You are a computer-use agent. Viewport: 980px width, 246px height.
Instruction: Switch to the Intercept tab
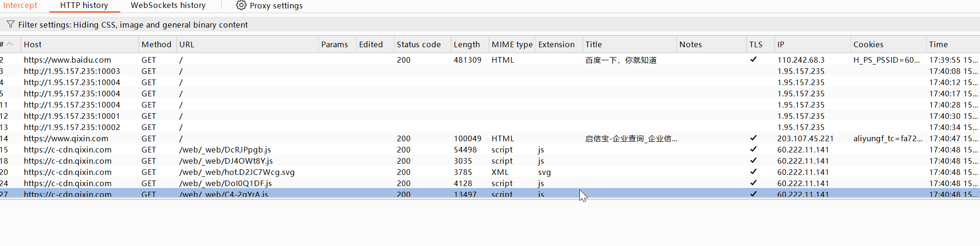[20, 6]
